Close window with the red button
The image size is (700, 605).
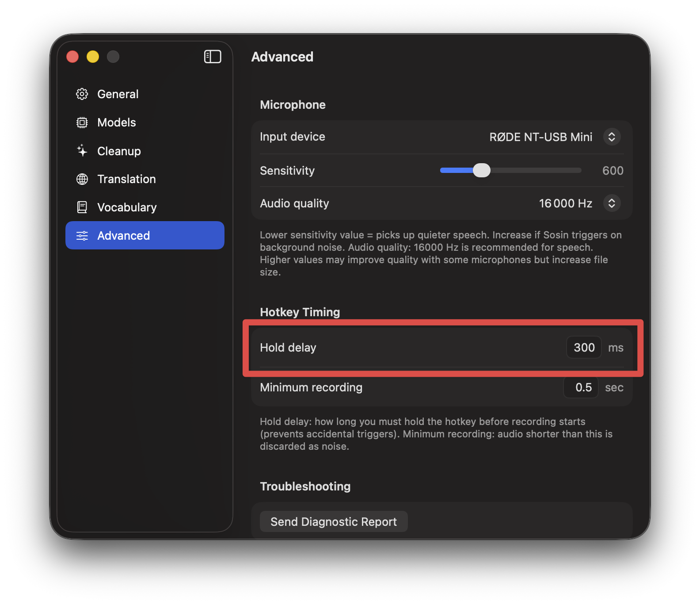72,57
